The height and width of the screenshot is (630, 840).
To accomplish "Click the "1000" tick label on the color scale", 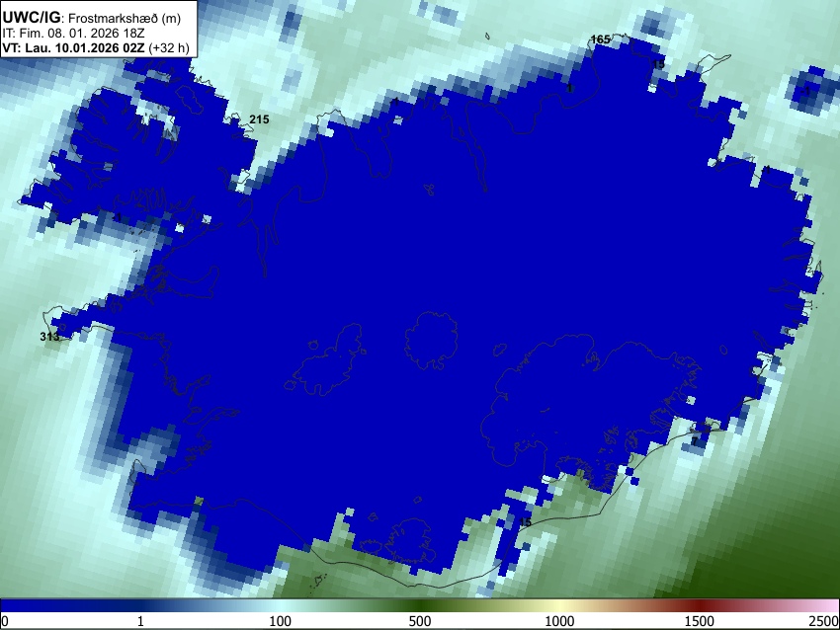I will click(x=559, y=621).
